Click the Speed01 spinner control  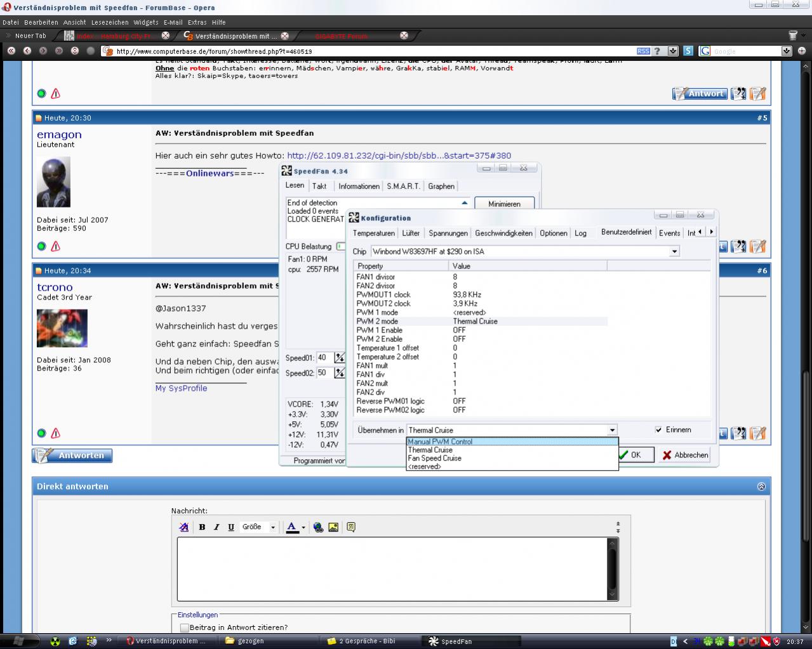(339, 358)
